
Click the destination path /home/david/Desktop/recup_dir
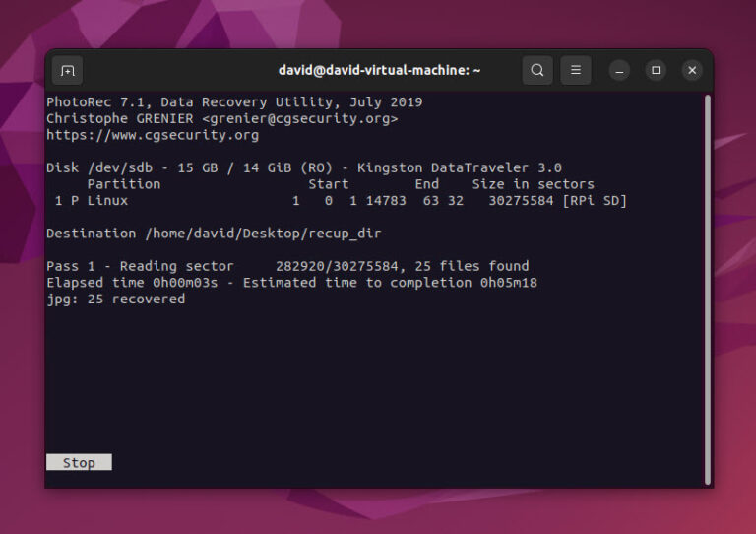(262, 234)
